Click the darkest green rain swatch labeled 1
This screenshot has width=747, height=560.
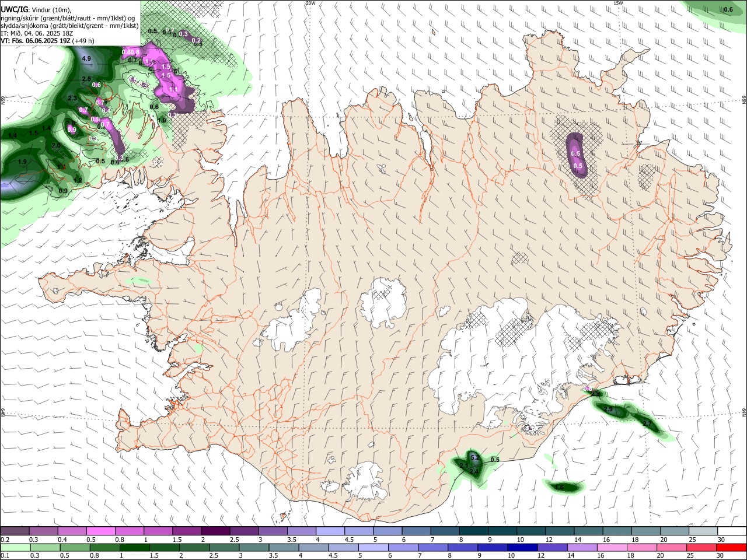[134, 547]
